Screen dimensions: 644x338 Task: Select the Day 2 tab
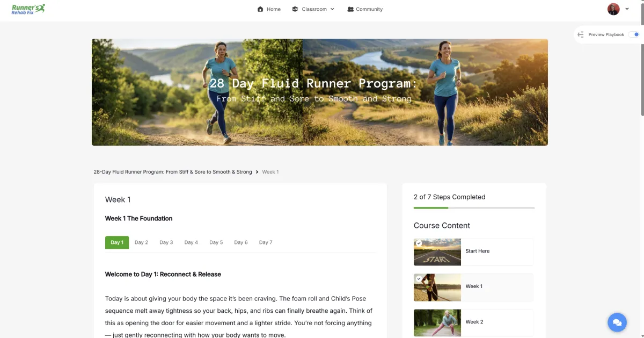(x=141, y=242)
